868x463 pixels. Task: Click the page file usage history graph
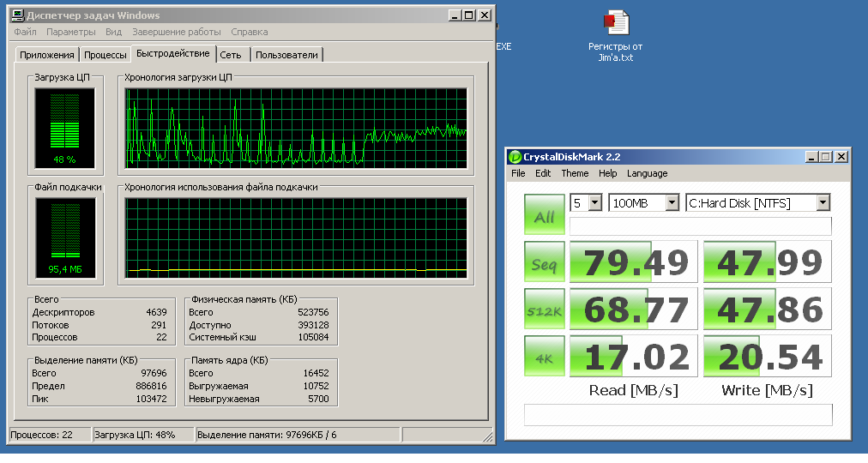(296, 238)
